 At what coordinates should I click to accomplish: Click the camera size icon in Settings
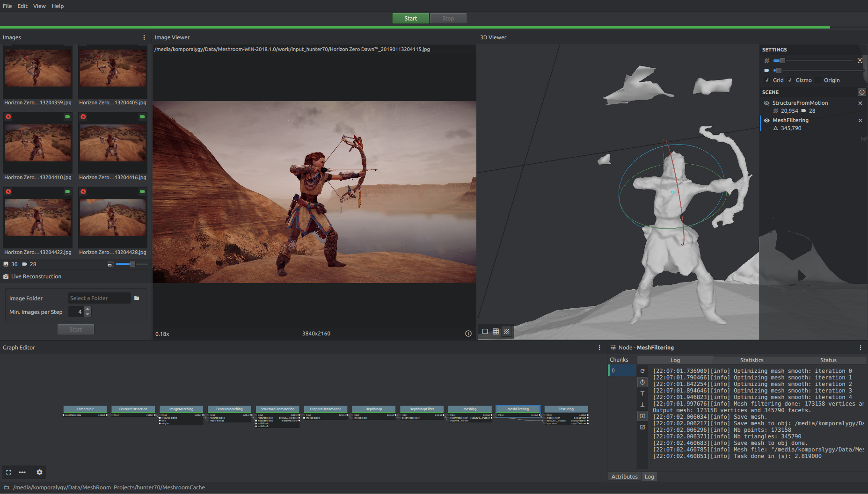pyautogui.click(x=766, y=70)
